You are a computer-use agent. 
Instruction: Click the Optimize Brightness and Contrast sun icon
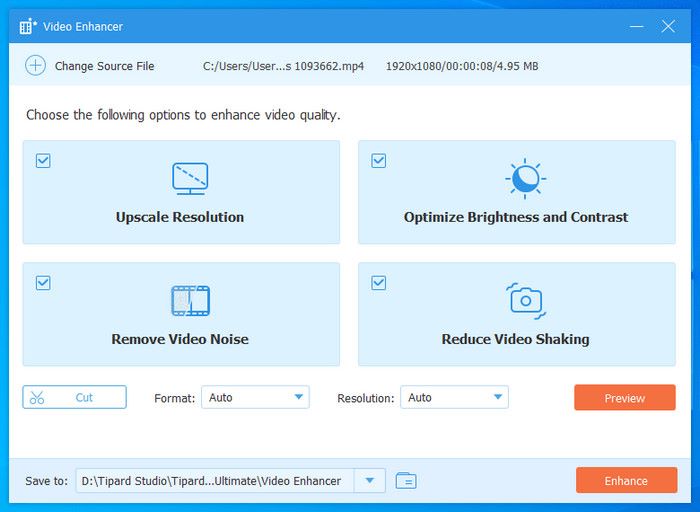coord(524,178)
